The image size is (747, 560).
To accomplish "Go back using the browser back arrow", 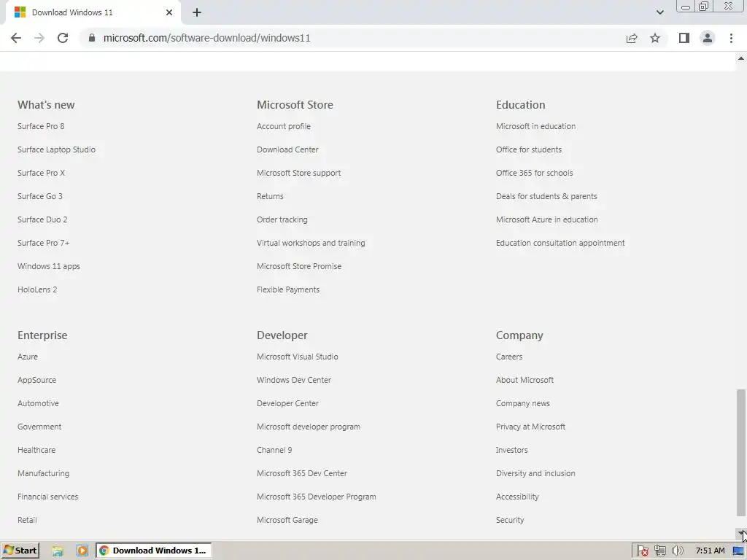I will [16, 38].
